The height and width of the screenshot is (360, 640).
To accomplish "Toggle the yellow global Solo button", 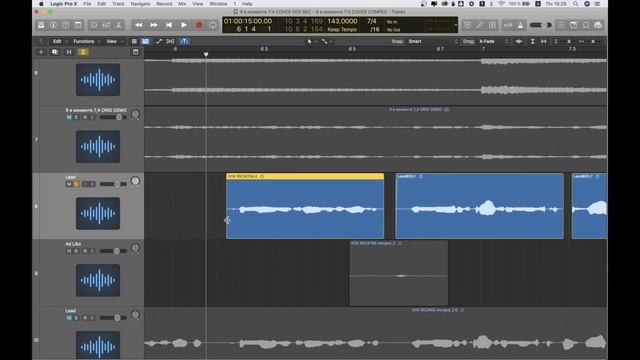I will tap(83, 52).
